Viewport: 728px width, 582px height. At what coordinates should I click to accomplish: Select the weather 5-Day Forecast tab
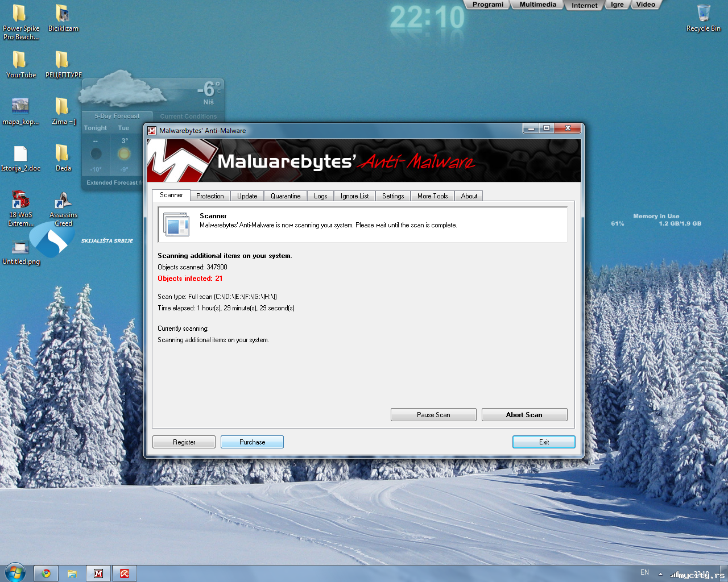(117, 116)
